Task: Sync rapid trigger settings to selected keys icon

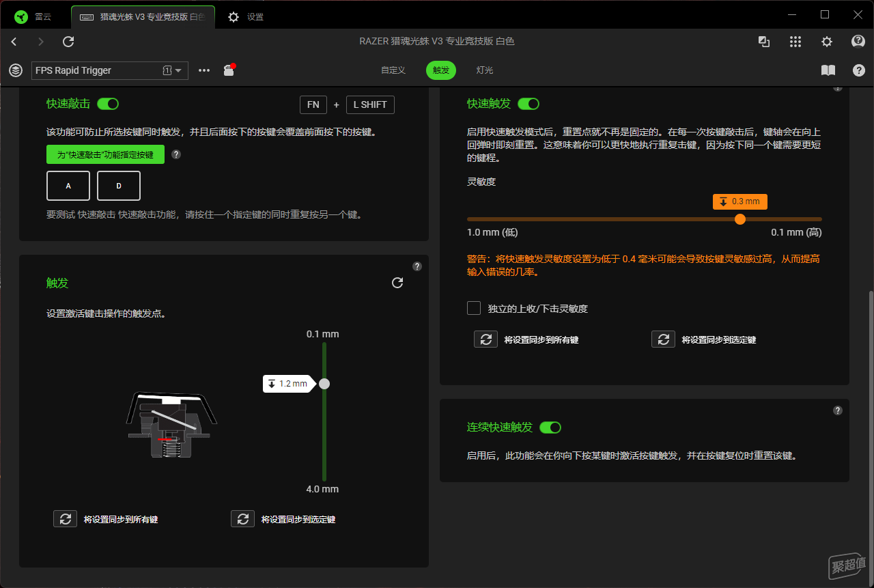Action: [663, 339]
